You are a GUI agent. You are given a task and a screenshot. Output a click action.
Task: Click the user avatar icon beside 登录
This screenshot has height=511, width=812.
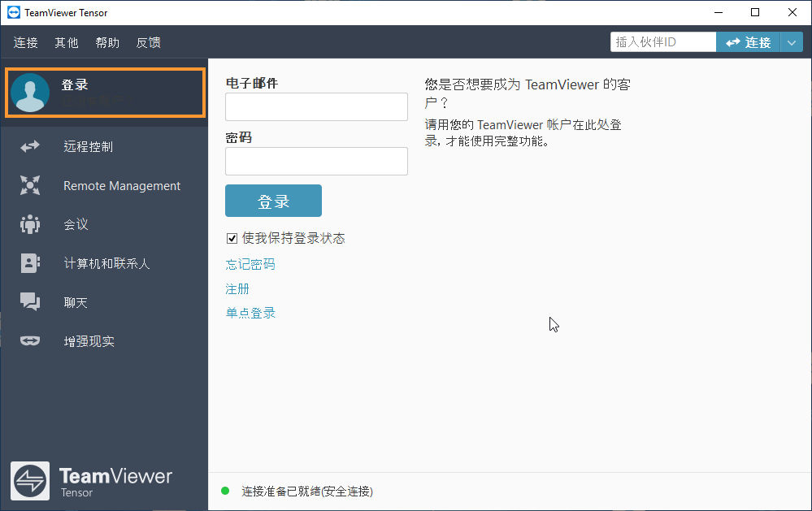point(30,93)
